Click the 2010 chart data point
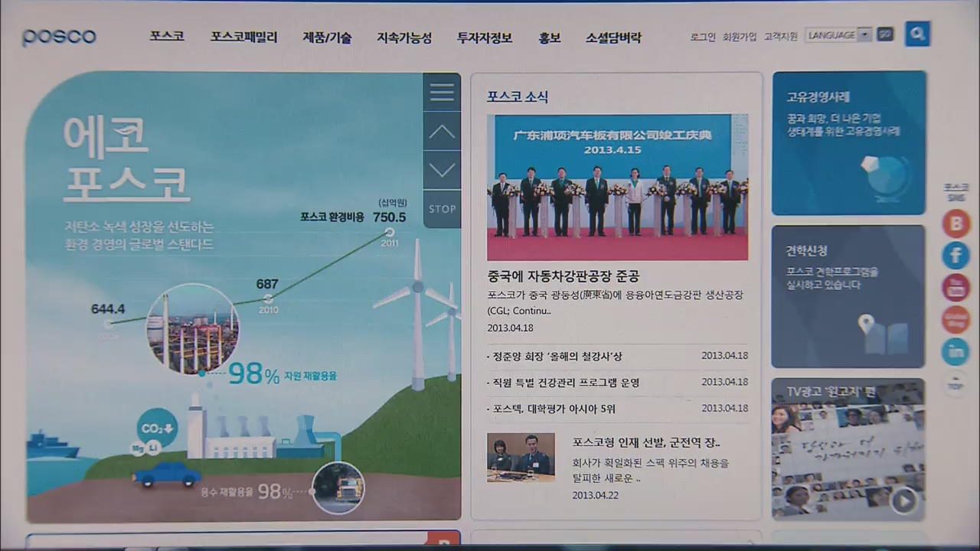 pos(267,298)
